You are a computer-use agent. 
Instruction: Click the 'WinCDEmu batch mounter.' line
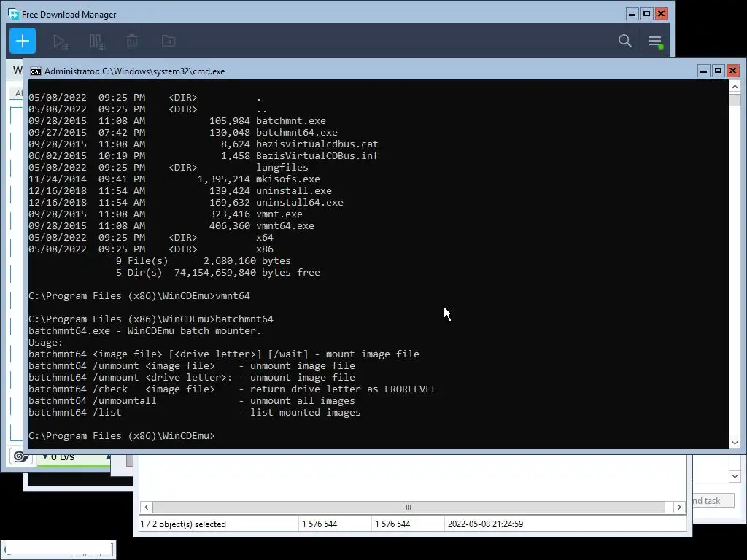click(145, 330)
